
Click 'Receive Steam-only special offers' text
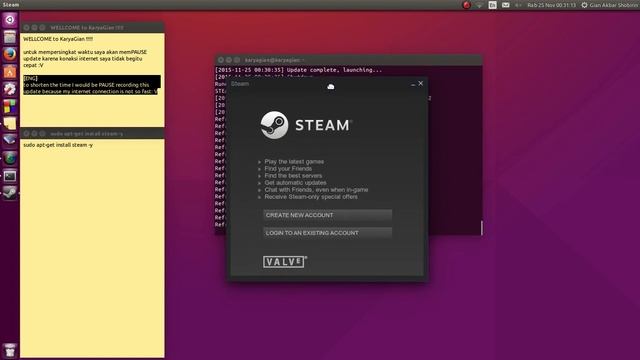point(311,197)
